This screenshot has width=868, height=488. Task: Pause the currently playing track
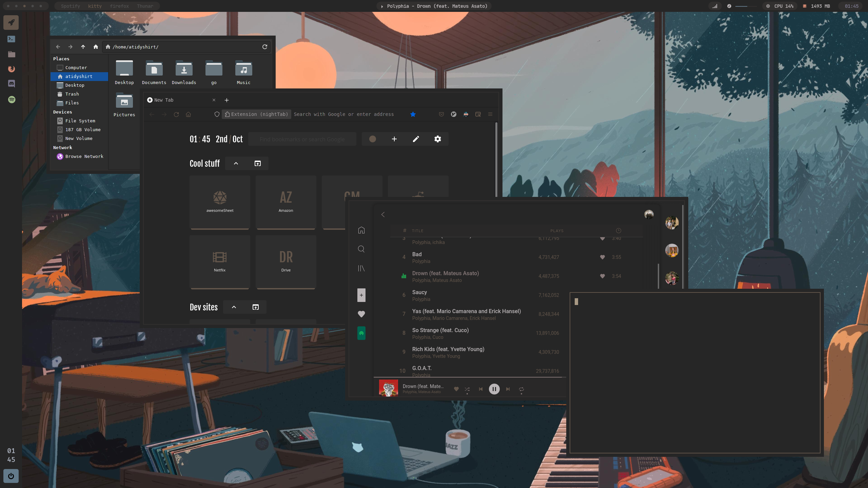494,389
